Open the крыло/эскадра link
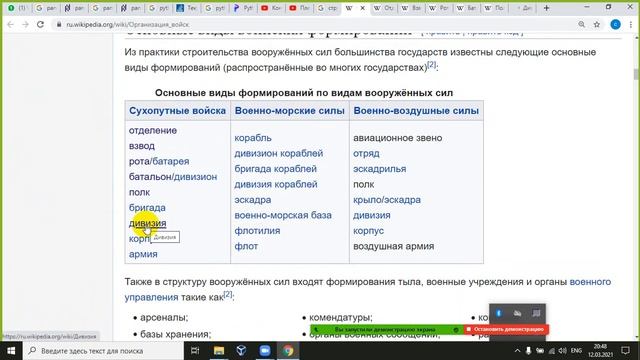The image size is (640, 360). (387, 200)
